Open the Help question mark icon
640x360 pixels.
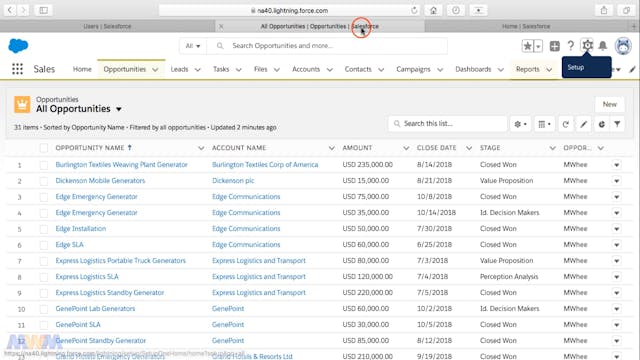pyautogui.click(x=571, y=46)
